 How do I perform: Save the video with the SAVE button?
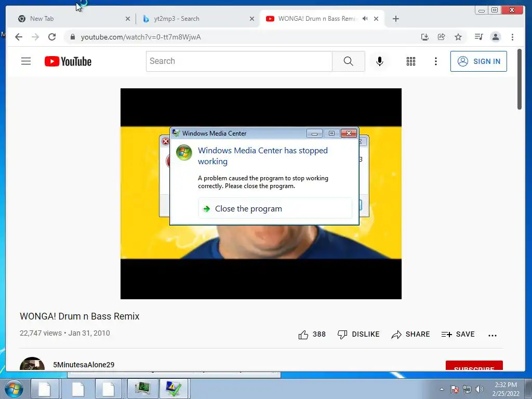point(458,335)
